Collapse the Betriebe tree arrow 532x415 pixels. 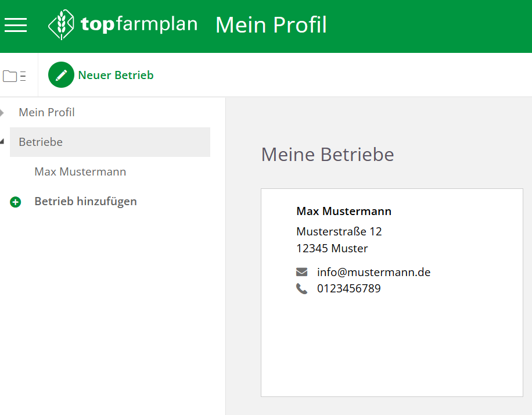click(2, 141)
